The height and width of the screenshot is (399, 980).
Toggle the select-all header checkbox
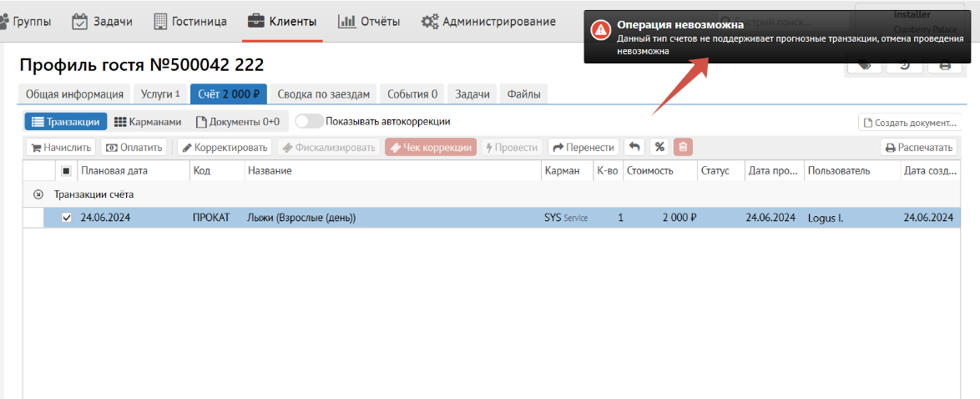pos(66,171)
